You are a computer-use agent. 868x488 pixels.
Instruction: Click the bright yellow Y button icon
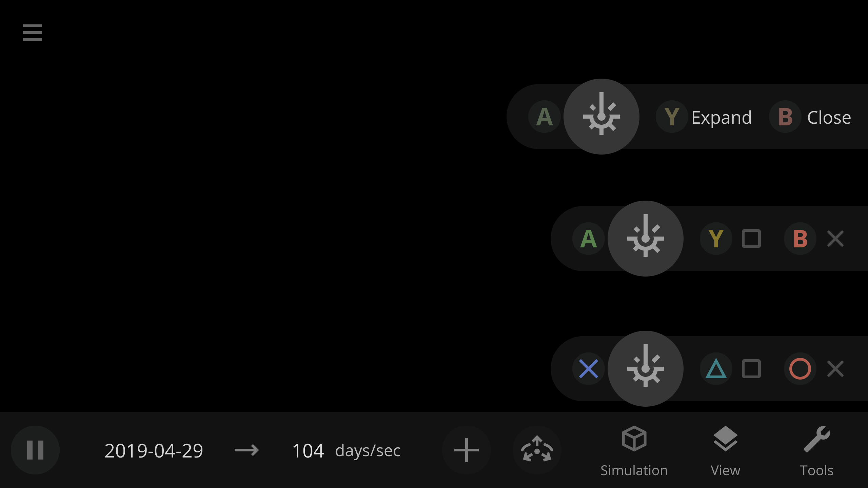(716, 239)
